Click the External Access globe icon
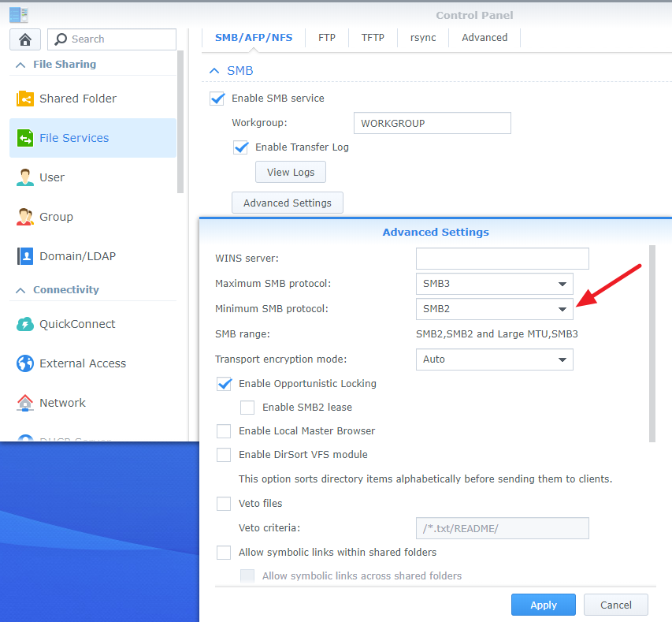672x622 pixels. [25, 363]
